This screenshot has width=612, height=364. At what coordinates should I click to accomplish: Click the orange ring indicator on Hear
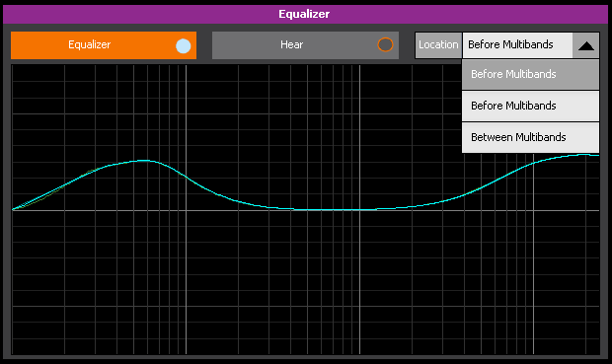pyautogui.click(x=385, y=44)
